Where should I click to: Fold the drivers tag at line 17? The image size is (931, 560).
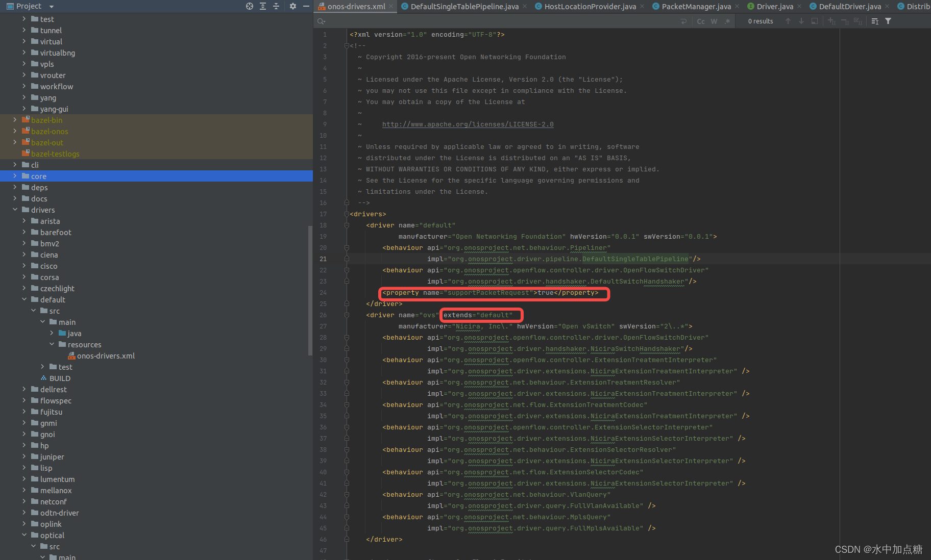[x=347, y=214]
